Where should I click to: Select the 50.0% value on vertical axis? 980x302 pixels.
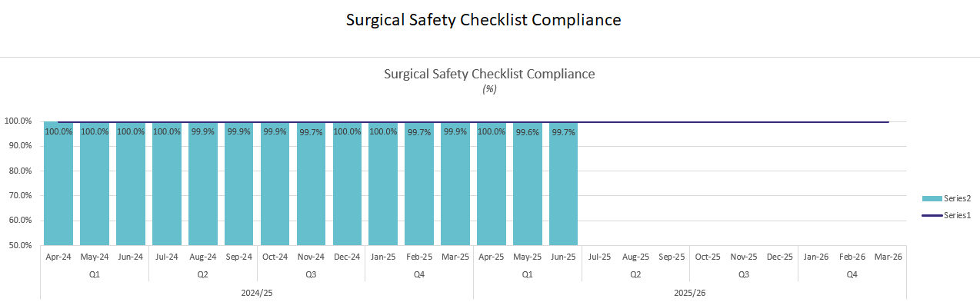tap(18, 245)
